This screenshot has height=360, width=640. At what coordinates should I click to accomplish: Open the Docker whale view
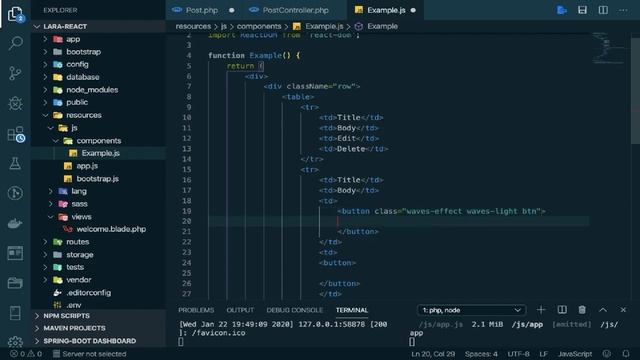(x=16, y=223)
